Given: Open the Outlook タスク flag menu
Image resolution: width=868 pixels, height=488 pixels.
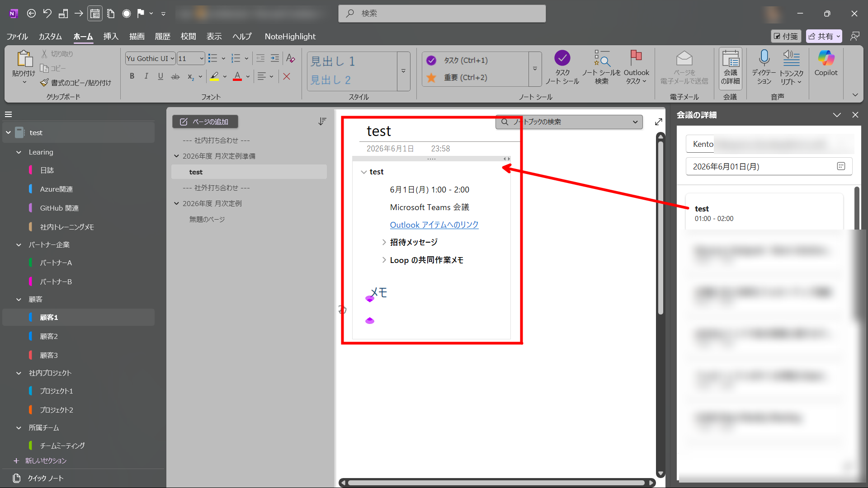Looking at the screenshot, I should [636, 68].
